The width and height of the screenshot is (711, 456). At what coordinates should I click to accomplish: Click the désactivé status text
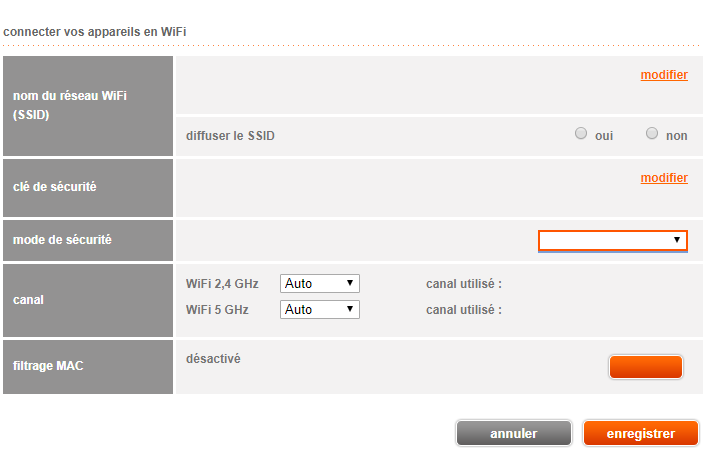[213, 358]
